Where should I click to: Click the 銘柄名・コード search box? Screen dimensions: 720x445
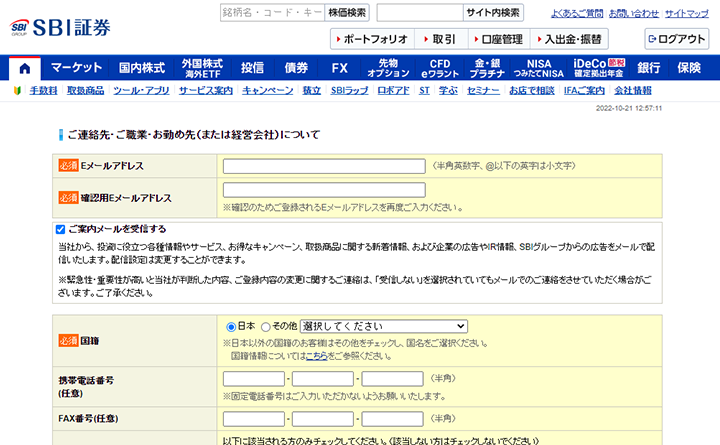coord(271,13)
